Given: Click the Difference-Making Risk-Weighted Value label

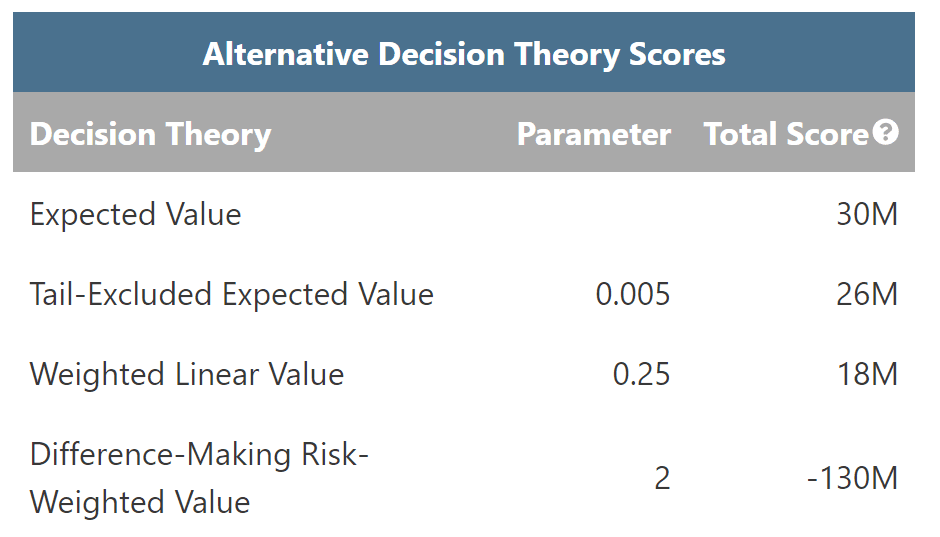Looking at the screenshot, I should click(x=199, y=478).
